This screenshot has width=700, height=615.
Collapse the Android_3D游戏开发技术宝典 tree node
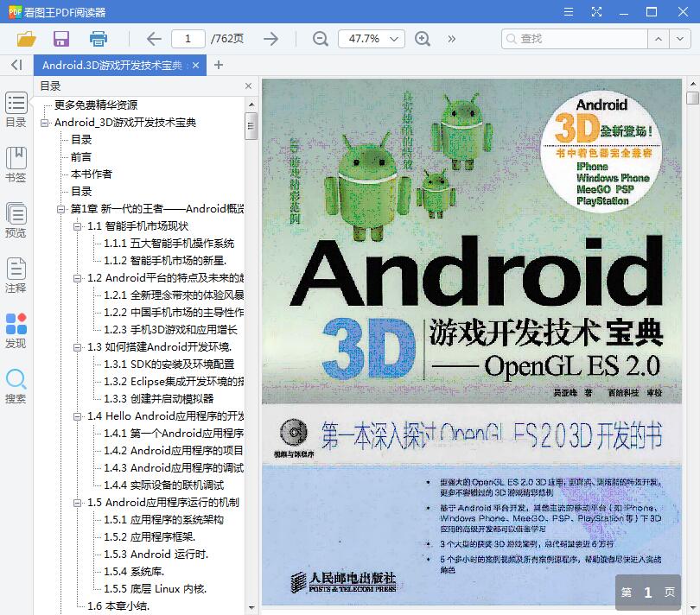click(45, 123)
